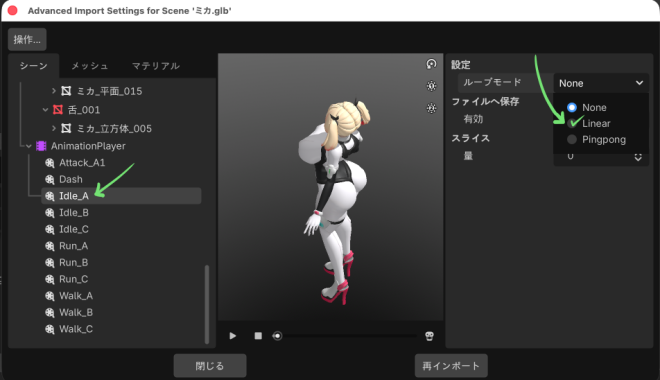
Task: Click the 有効 property label
Action: [473, 119]
